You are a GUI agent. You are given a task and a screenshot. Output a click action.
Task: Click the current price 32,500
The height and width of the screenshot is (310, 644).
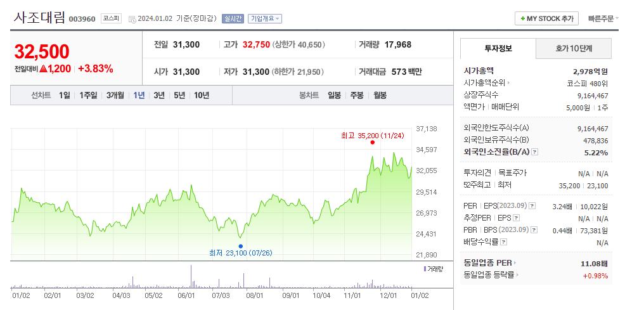[x=42, y=52]
